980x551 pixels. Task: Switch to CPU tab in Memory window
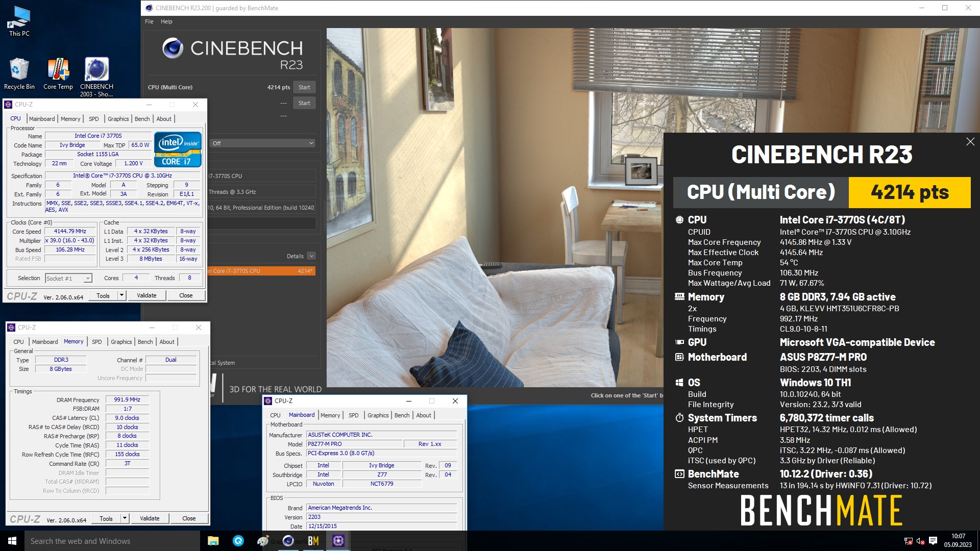pyautogui.click(x=18, y=342)
